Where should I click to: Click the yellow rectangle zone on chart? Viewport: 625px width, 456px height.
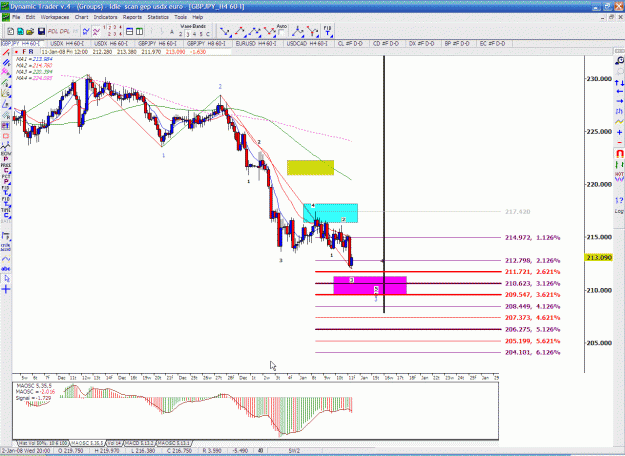(311, 167)
